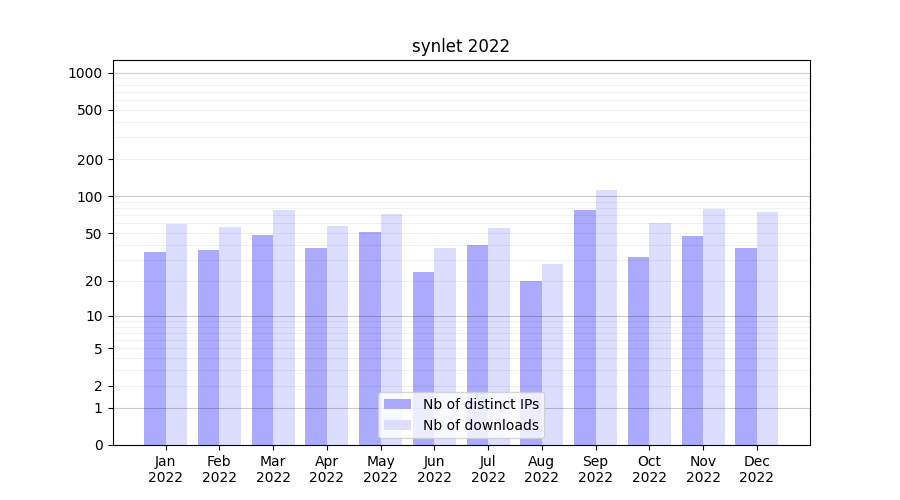Click the '1000' y-axis tick label

click(x=85, y=73)
